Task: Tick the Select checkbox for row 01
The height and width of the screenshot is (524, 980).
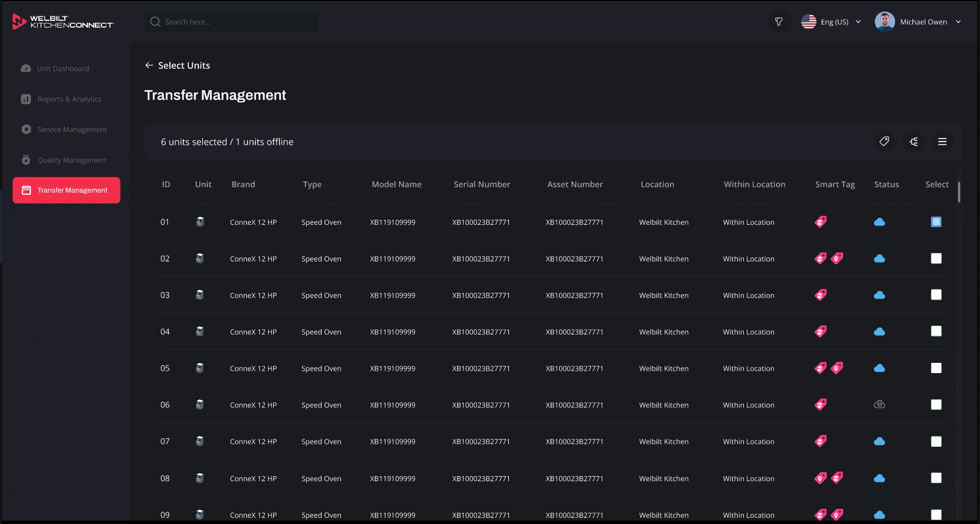Action: (936, 222)
